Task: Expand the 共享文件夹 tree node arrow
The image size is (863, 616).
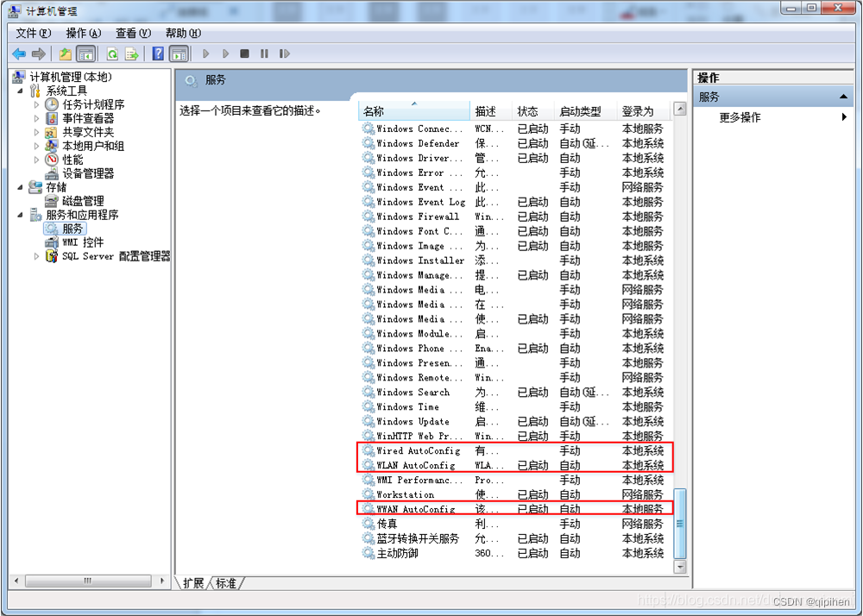Action: click(x=37, y=132)
